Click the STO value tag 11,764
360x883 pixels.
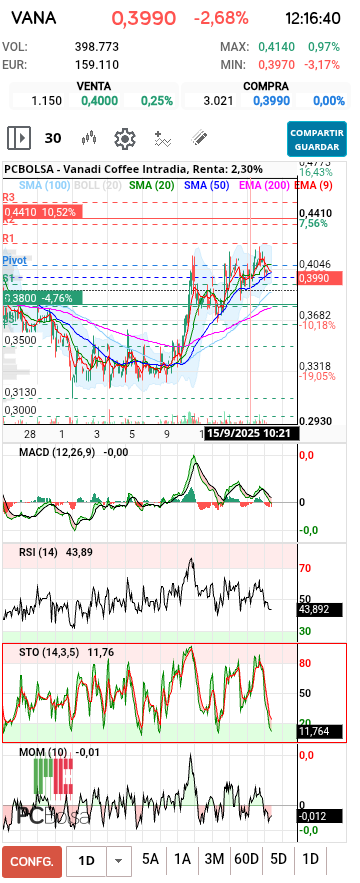320,732
